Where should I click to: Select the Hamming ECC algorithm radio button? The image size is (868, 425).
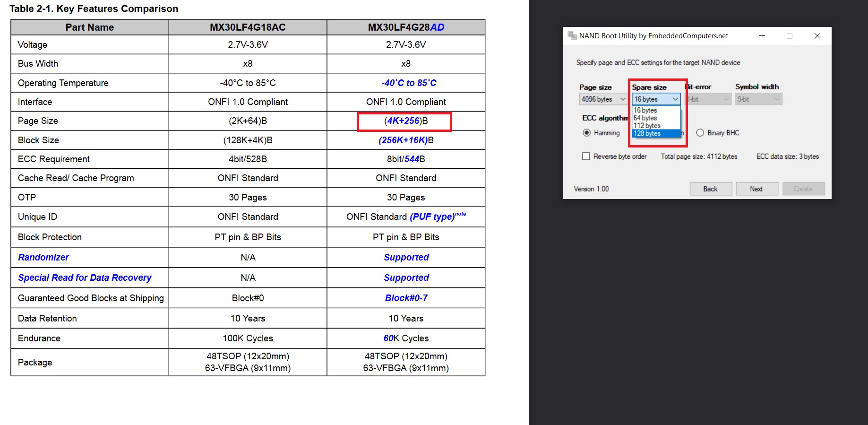pyautogui.click(x=586, y=133)
